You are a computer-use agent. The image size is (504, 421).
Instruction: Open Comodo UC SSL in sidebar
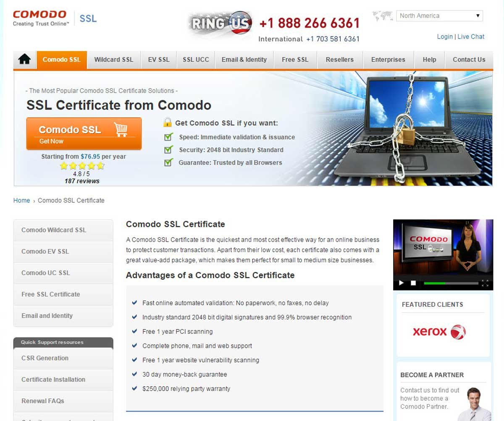pos(63,273)
